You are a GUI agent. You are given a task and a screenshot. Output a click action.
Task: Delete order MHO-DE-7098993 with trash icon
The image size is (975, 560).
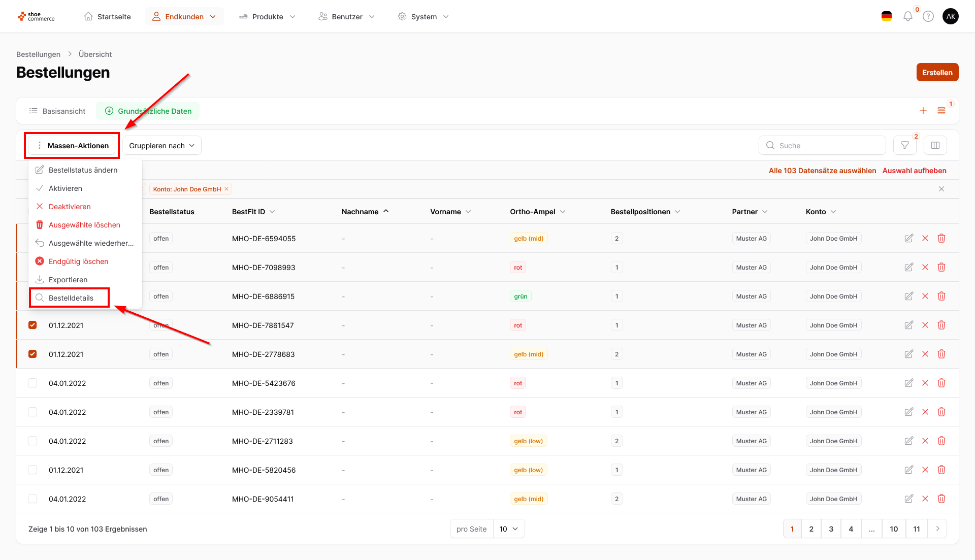[941, 268]
